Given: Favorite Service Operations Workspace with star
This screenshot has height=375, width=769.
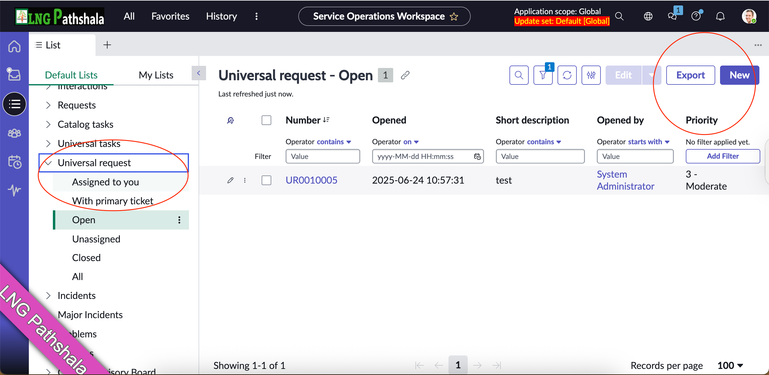Looking at the screenshot, I should [x=454, y=16].
